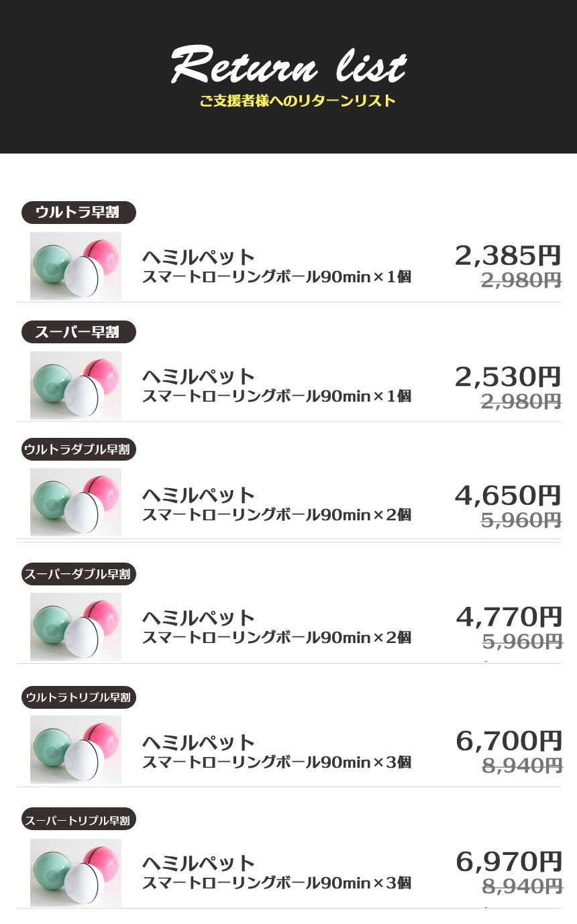Image resolution: width=577 pixels, height=924 pixels.
Task: Click the ウルトラ早割 badge label
Action: coord(78,213)
